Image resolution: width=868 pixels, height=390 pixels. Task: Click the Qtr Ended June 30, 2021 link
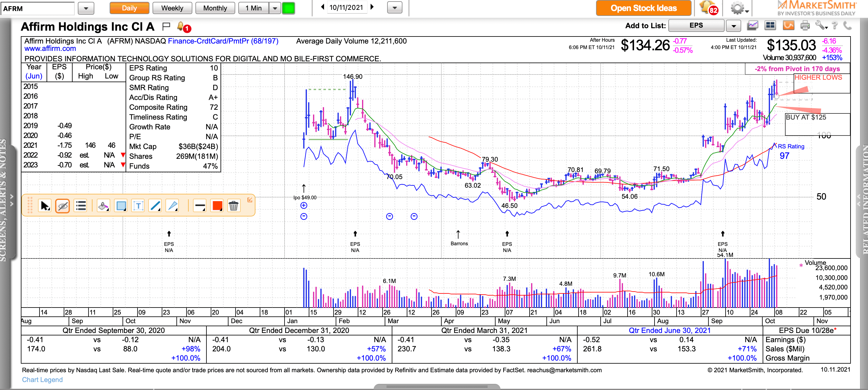(x=670, y=330)
